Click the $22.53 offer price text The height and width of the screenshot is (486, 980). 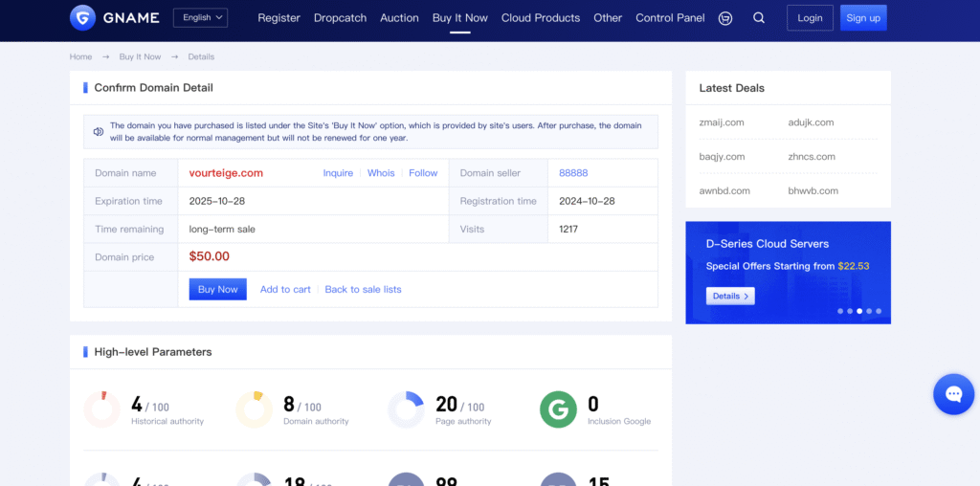[x=854, y=266]
